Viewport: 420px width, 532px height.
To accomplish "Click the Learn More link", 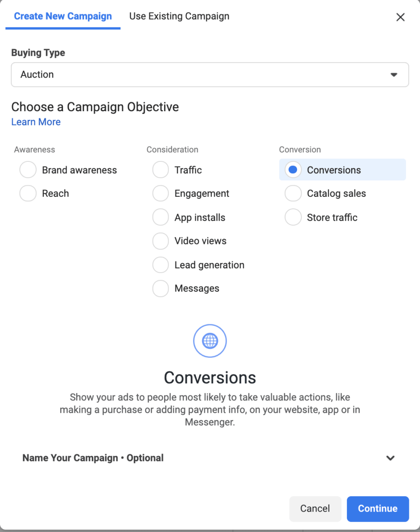I will point(36,122).
